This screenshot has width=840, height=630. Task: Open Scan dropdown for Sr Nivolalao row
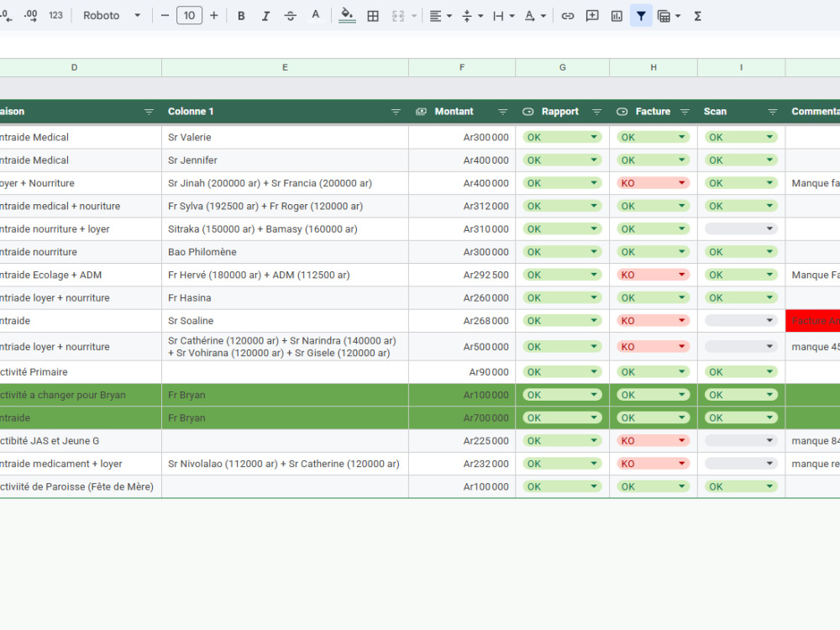741,464
